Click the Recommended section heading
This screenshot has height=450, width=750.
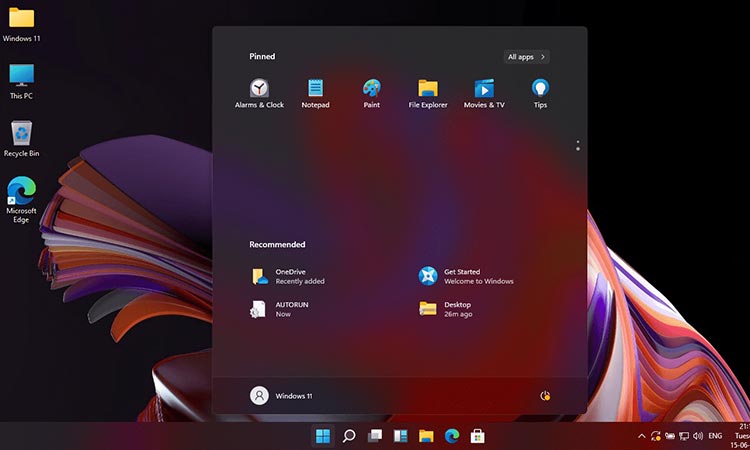coord(277,244)
